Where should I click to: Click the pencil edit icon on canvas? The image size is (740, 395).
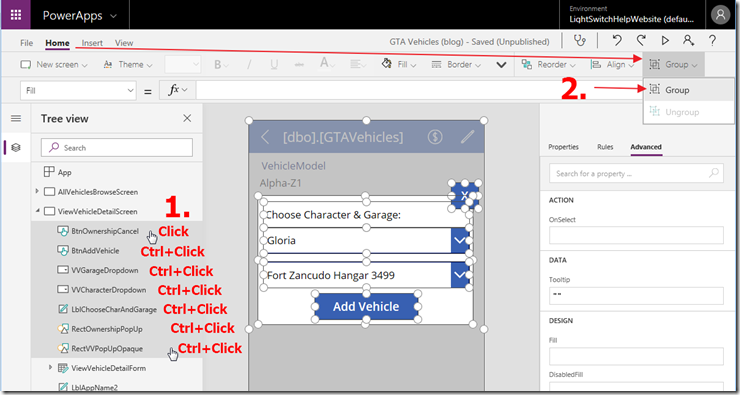(467, 137)
